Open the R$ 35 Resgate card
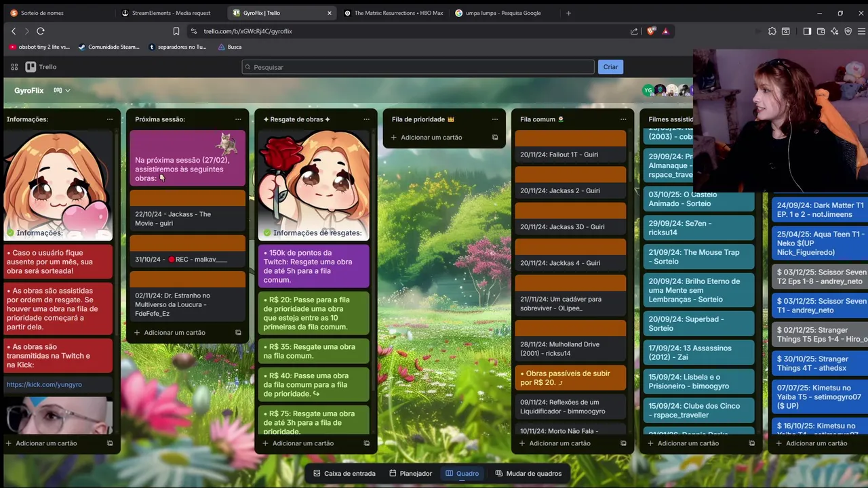Screen dimensions: 868x488 click(313, 351)
